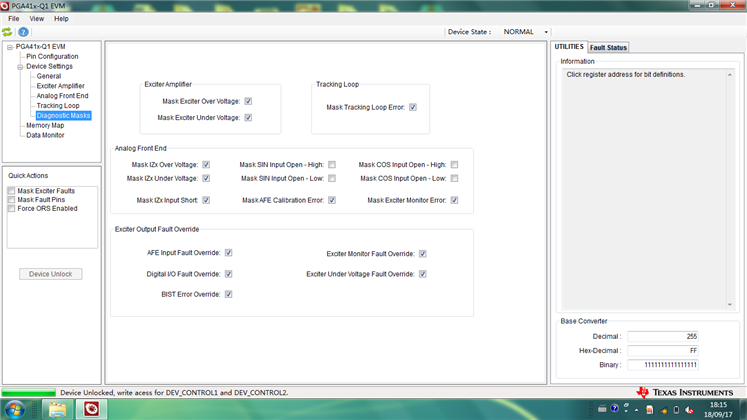
Task: Select Analog Front End tree item
Action: (62, 96)
